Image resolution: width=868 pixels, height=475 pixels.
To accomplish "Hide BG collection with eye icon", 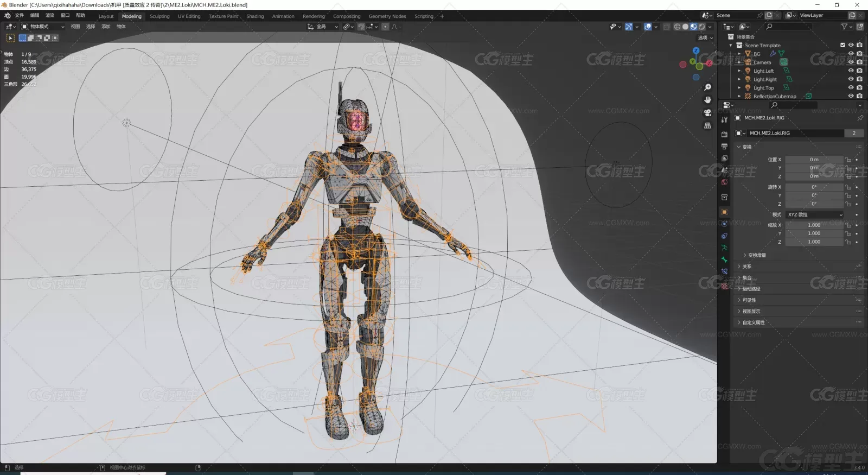I will tap(851, 54).
